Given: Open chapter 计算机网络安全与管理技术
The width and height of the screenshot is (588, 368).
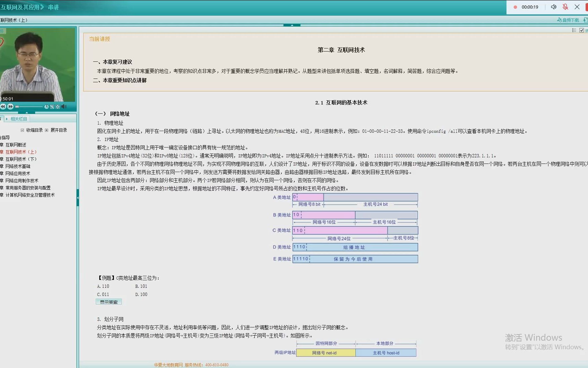Looking at the screenshot, I should [x=30, y=195].
